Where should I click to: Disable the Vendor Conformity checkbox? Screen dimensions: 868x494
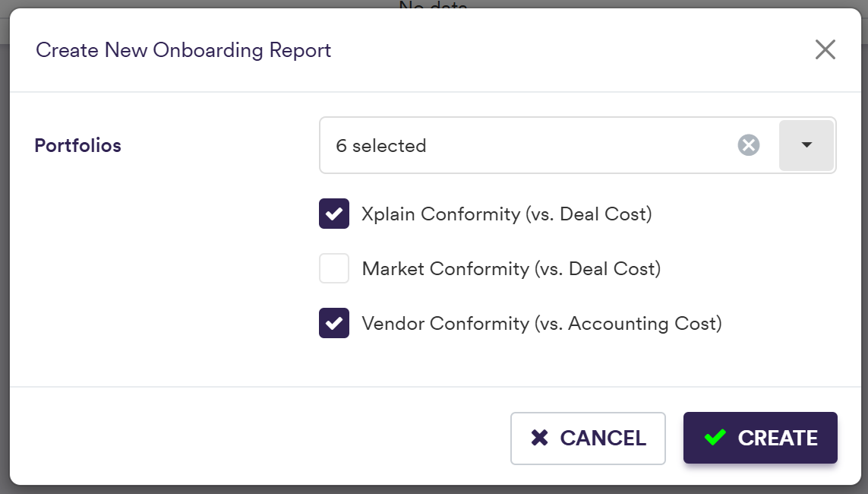[334, 324]
